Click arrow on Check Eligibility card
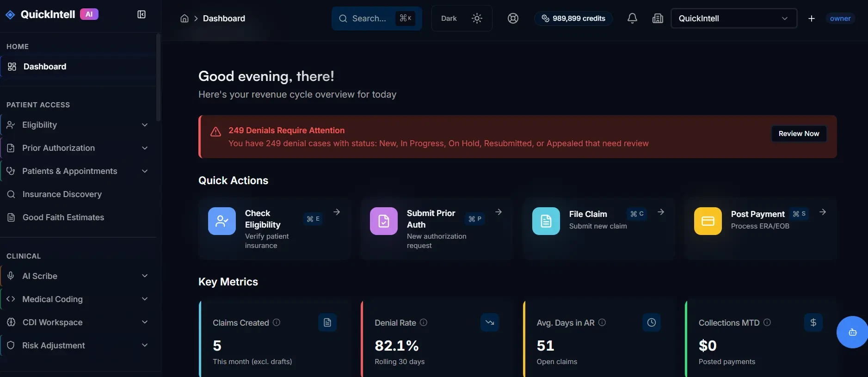 pyautogui.click(x=337, y=212)
